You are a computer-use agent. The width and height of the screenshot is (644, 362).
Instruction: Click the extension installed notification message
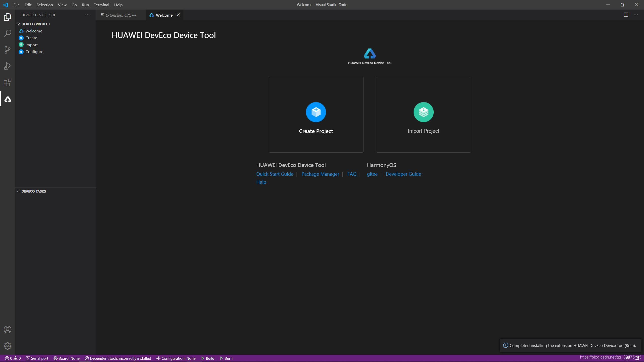tap(573, 345)
